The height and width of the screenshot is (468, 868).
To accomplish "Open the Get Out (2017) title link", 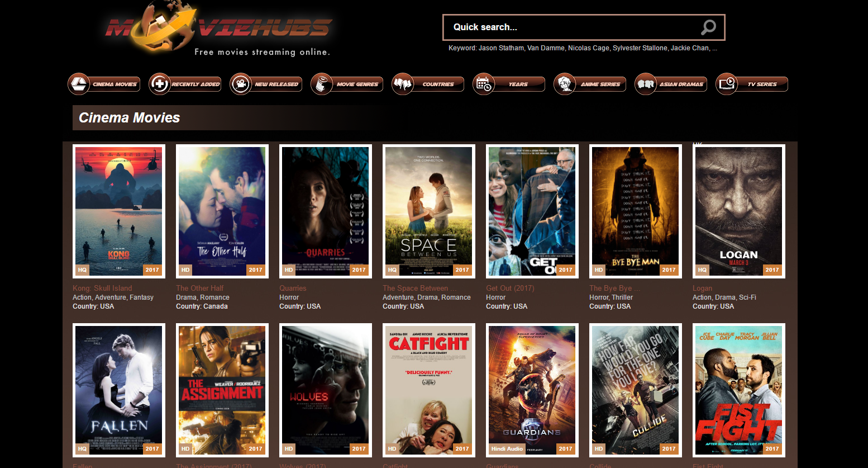I will [510, 288].
